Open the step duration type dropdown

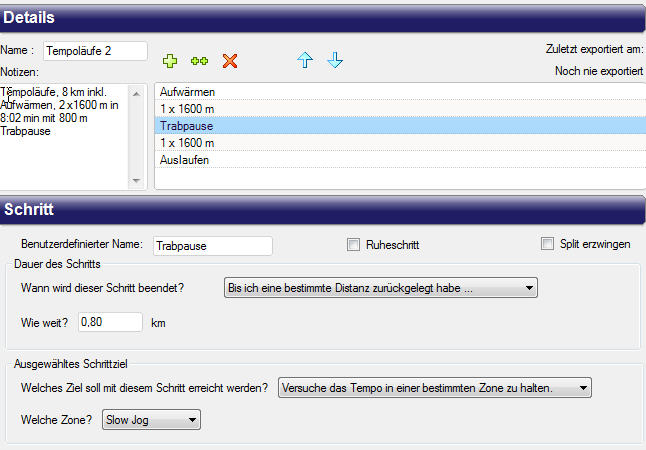tap(381, 288)
